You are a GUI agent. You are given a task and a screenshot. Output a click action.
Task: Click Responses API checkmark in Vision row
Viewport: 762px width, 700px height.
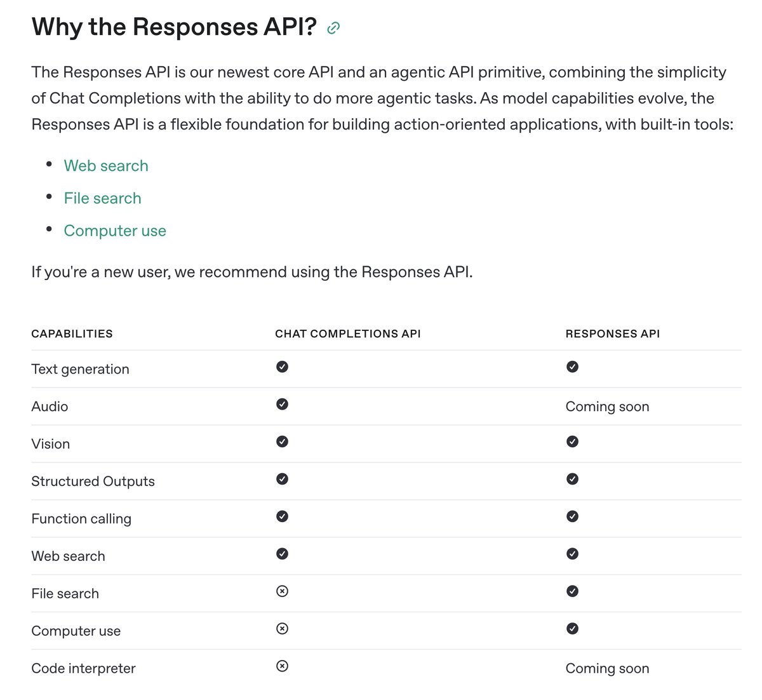click(x=572, y=441)
